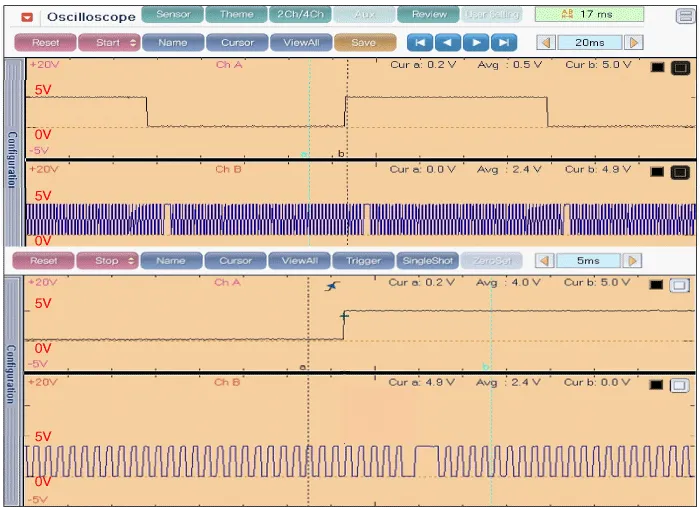Toggle the top Ch B display box
The width and height of the screenshot is (700, 511).
pos(680,172)
